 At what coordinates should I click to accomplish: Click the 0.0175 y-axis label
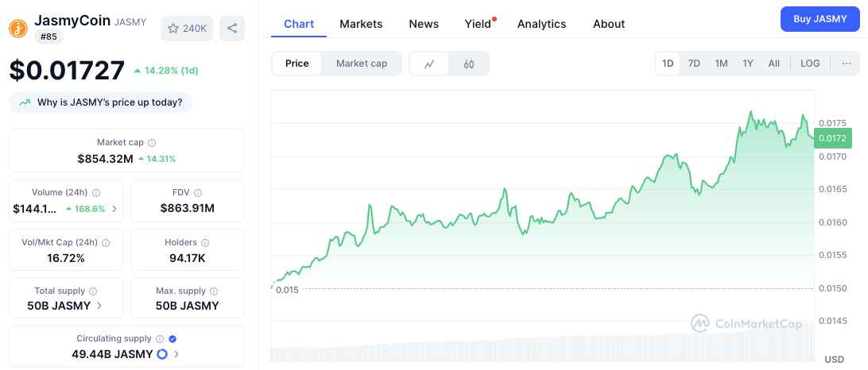point(832,122)
